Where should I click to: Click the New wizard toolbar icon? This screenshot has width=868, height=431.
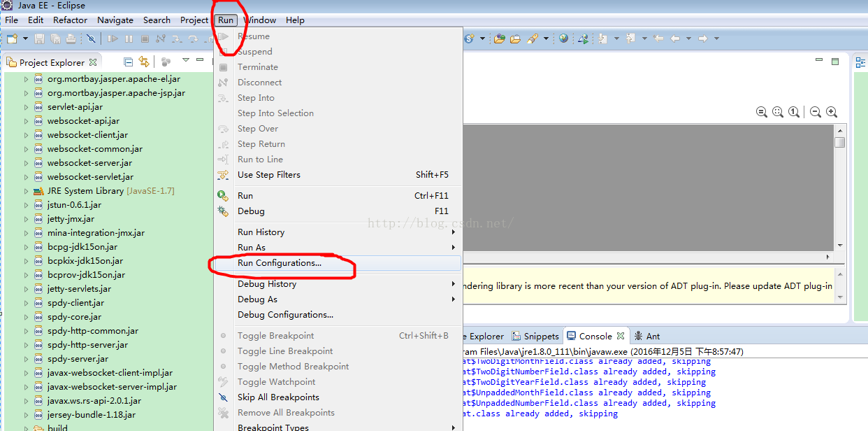(x=12, y=38)
